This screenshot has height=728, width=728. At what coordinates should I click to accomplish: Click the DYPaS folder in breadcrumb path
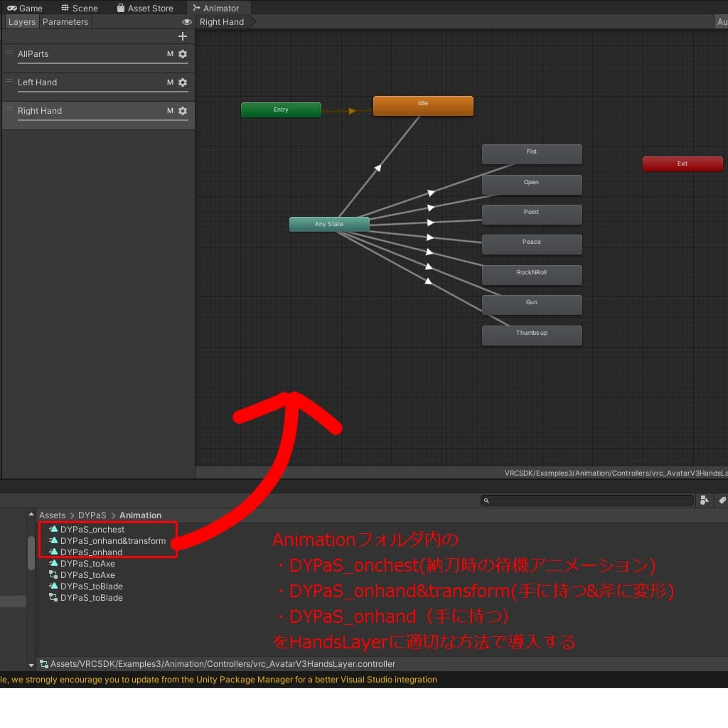(92, 515)
